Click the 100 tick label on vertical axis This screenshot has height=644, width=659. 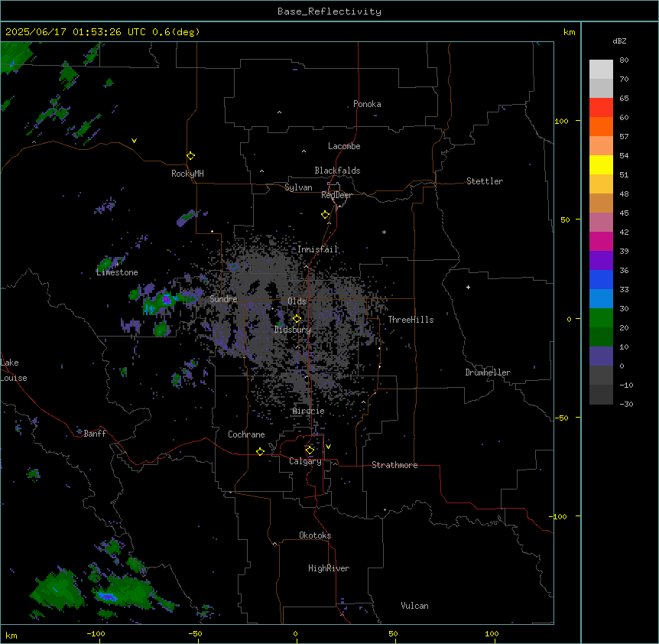pos(561,121)
